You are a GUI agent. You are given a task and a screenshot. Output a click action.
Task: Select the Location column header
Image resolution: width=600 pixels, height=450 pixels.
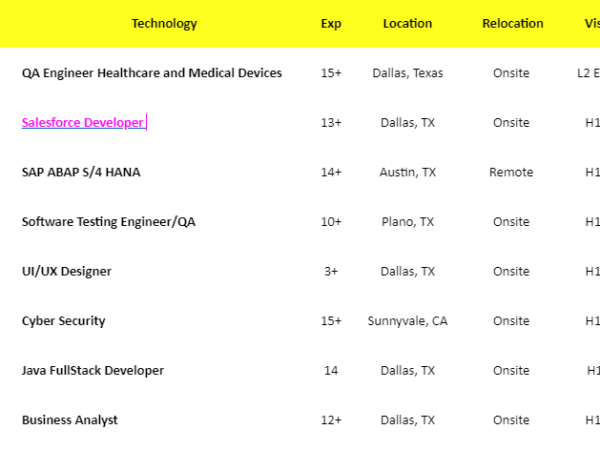pos(407,23)
